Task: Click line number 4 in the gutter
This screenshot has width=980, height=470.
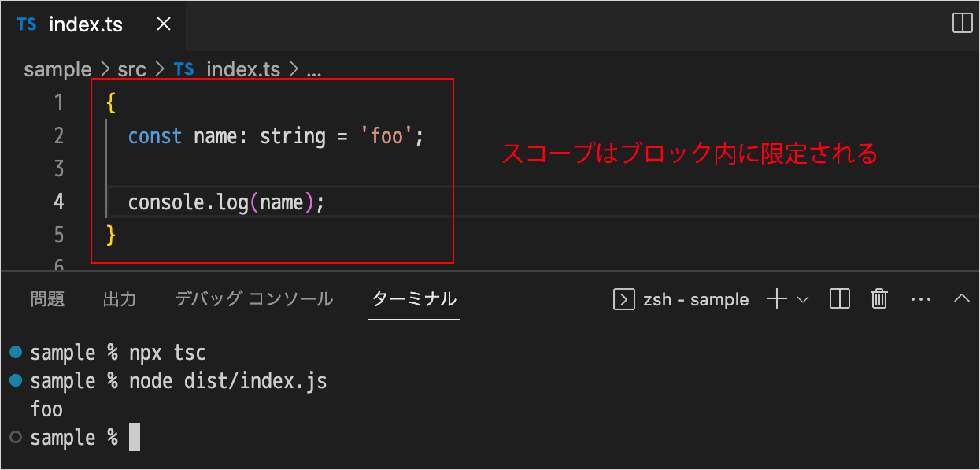Action: coord(59,202)
